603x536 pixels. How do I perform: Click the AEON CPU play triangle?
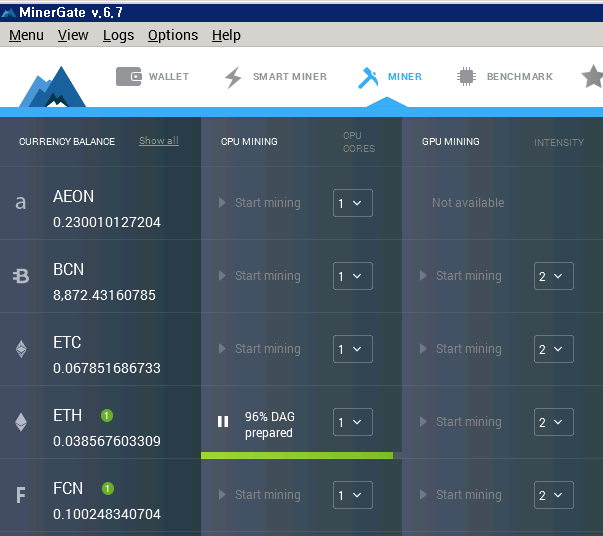point(222,203)
